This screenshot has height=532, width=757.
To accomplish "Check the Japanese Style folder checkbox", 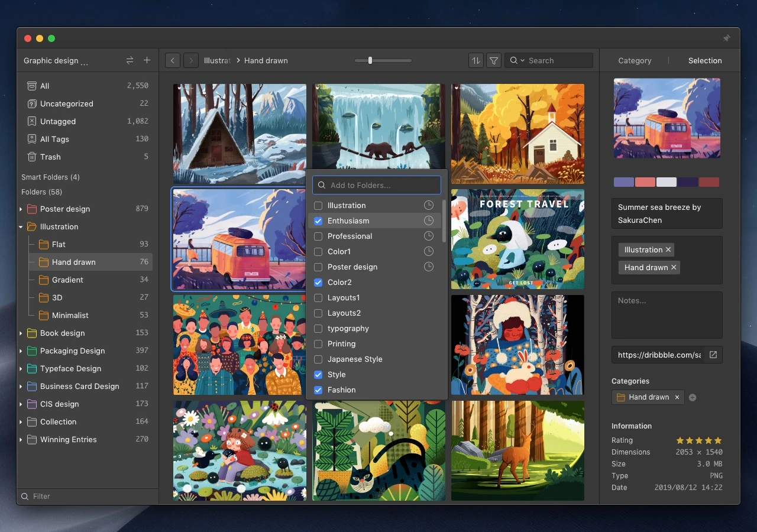I will pyautogui.click(x=318, y=359).
